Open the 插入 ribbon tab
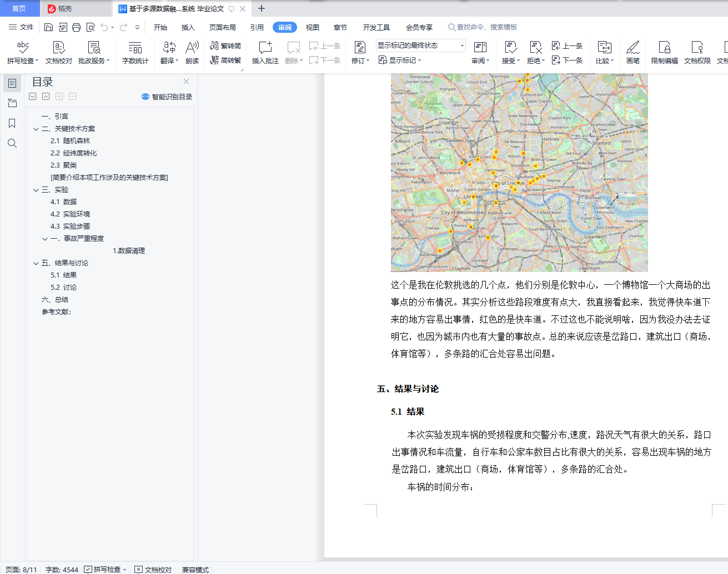Screen dimensions: 728x574 (x=188, y=27)
